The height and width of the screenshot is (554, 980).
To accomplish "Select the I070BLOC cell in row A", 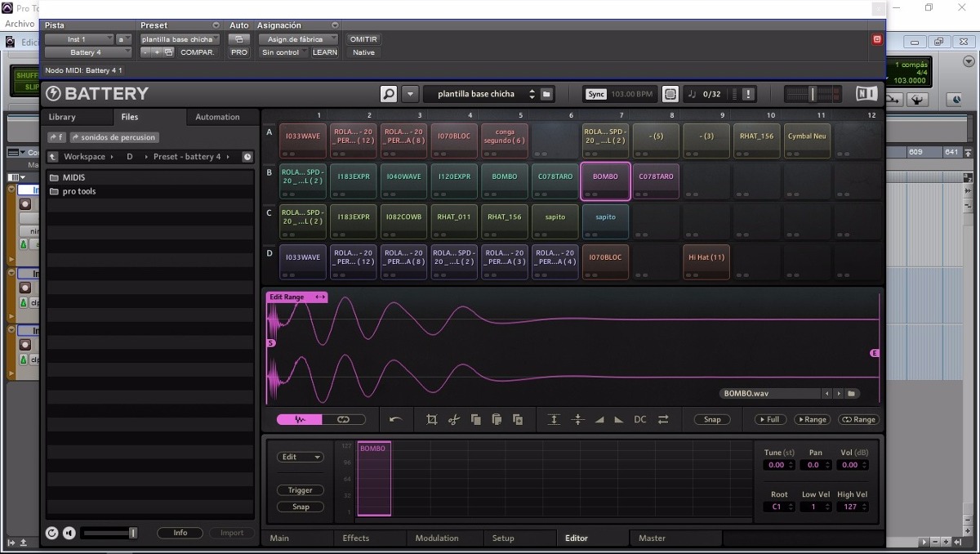I will click(x=454, y=141).
